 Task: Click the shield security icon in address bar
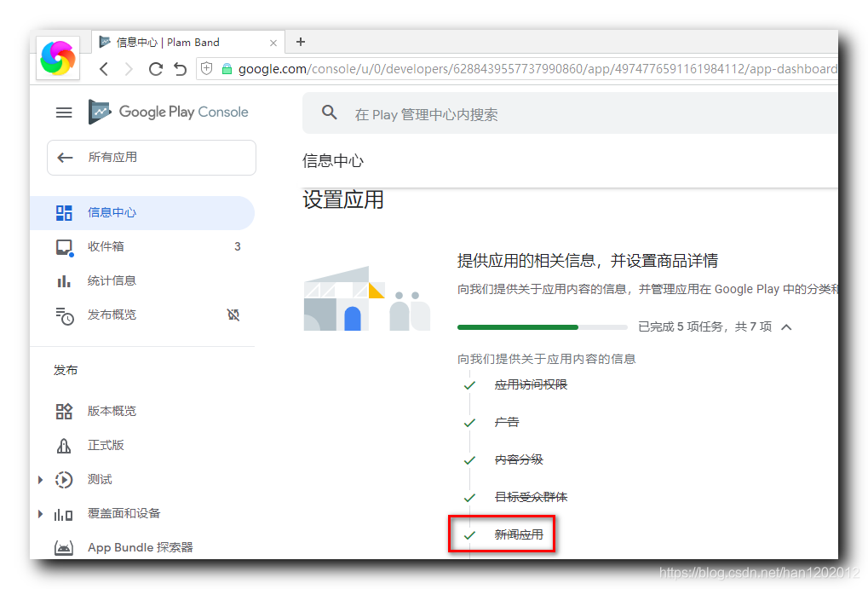(x=207, y=68)
